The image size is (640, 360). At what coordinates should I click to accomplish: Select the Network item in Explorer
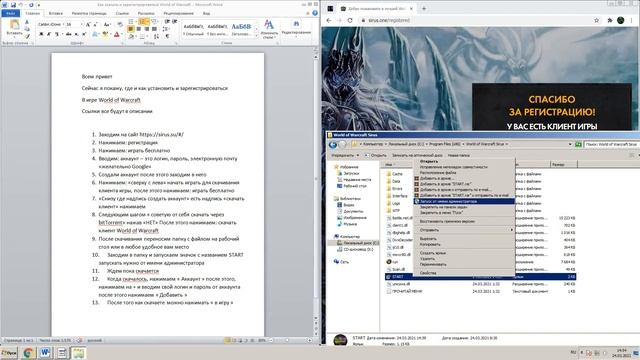click(x=341, y=262)
